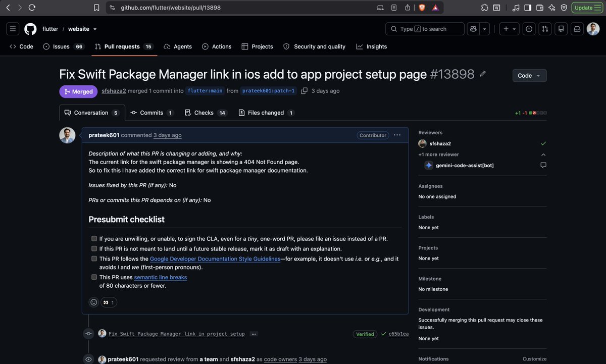Toggle the browser sidebar panel icon
606x364 pixels.
[x=528, y=8]
